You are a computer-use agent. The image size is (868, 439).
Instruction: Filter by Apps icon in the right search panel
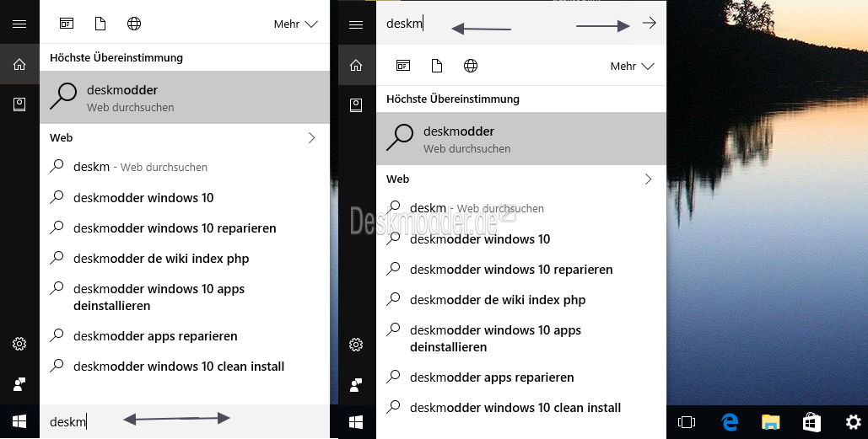[x=403, y=66]
